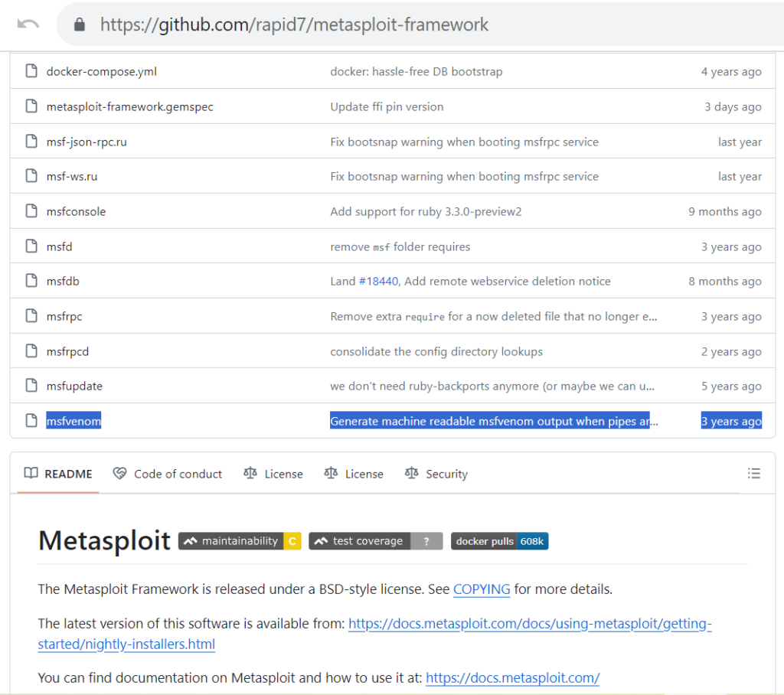Click the docker pulls 608k badge

(x=499, y=541)
